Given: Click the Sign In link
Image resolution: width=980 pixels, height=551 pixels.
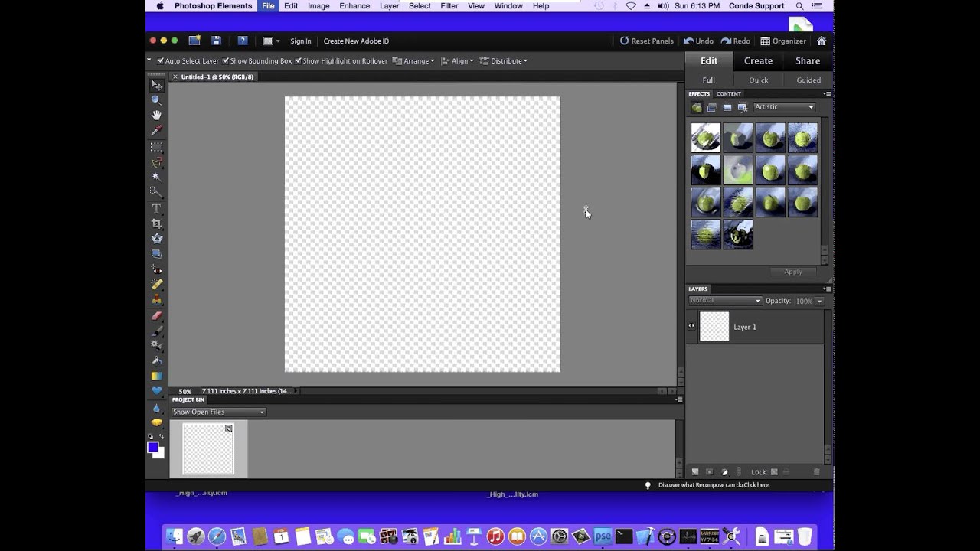Looking at the screenshot, I should click(300, 41).
